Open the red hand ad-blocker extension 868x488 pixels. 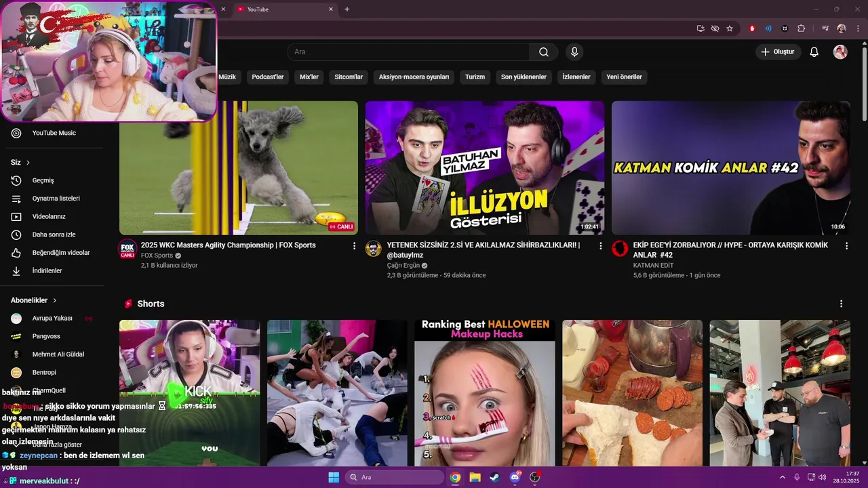coord(752,28)
